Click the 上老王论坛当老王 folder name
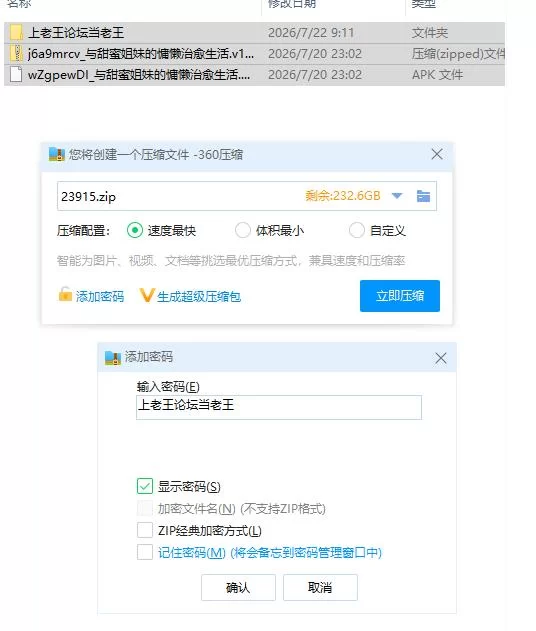 point(76,33)
